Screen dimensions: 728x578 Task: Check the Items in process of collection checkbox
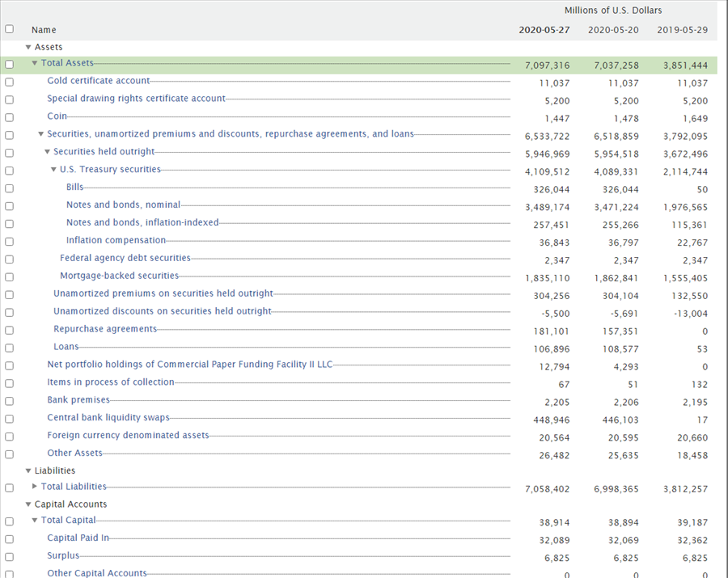(x=9, y=384)
